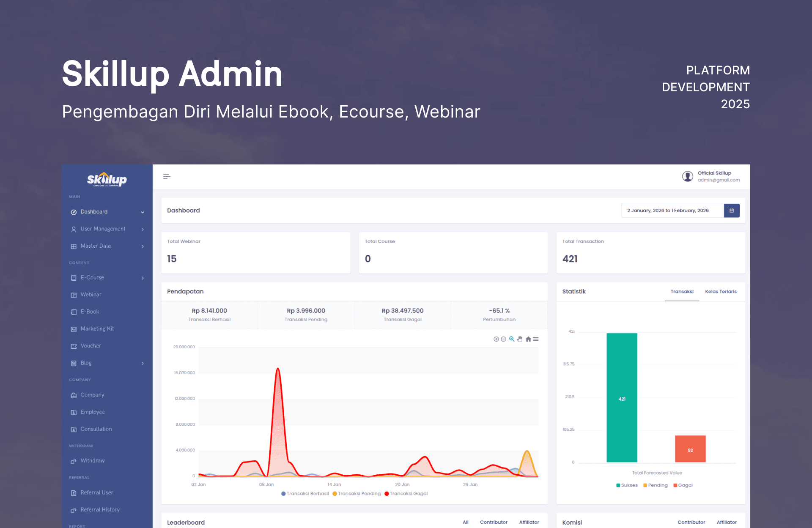This screenshot has width=812, height=528.
Task: Click the zoom-in icon on the Pendapatan chart
Action: coord(497,339)
